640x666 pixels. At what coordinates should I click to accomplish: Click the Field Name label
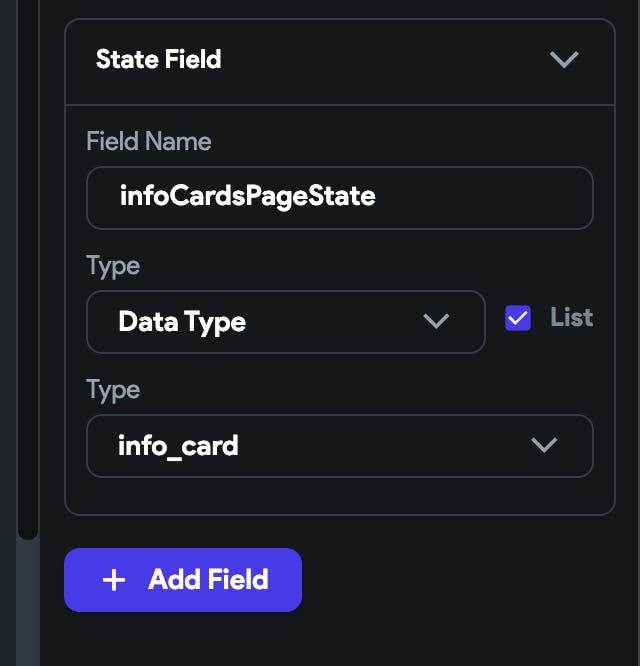tap(149, 141)
